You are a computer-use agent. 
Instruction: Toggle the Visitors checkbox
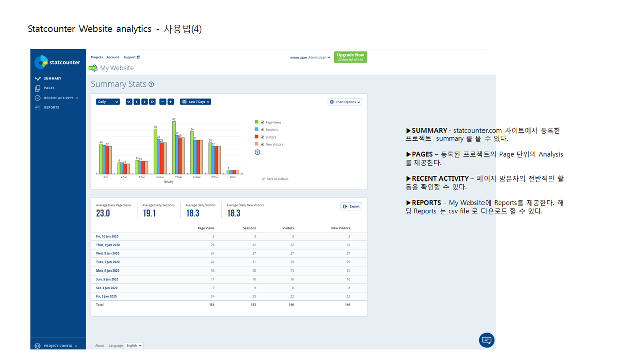pos(263,137)
